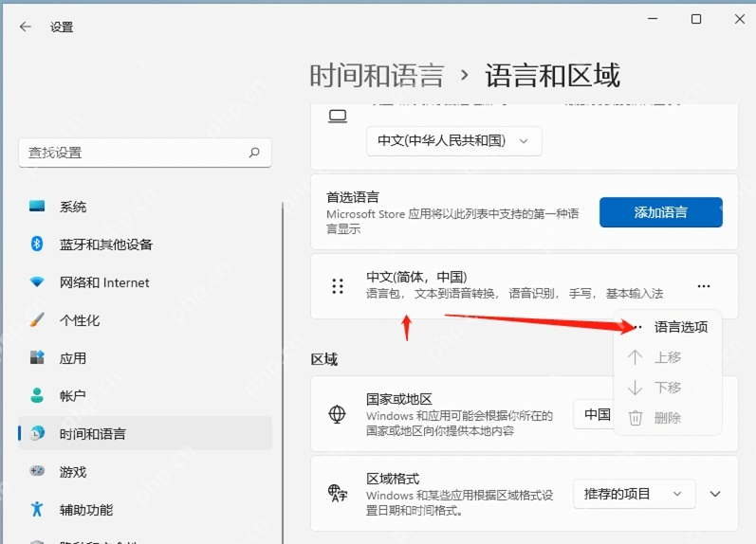This screenshot has width=756, height=544.
Task: Click the 帐户 person icon
Action: coord(37,395)
